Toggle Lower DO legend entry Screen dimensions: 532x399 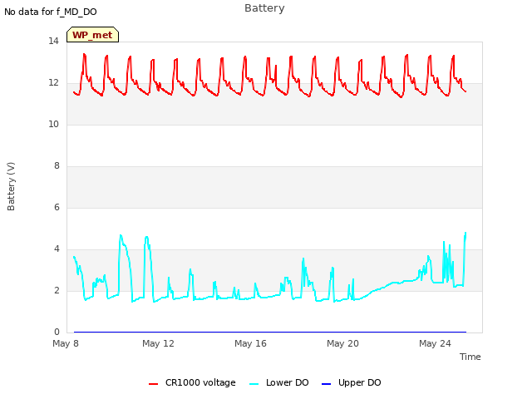point(279,383)
